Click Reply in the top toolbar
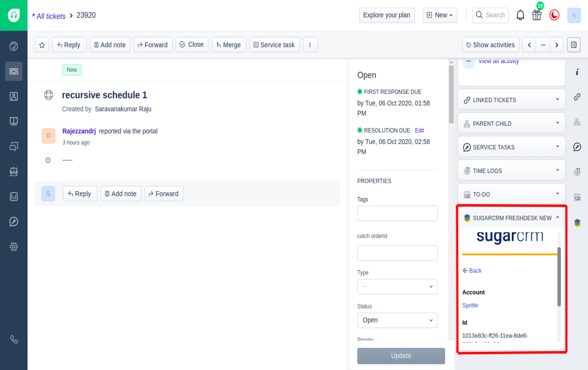 tap(69, 45)
